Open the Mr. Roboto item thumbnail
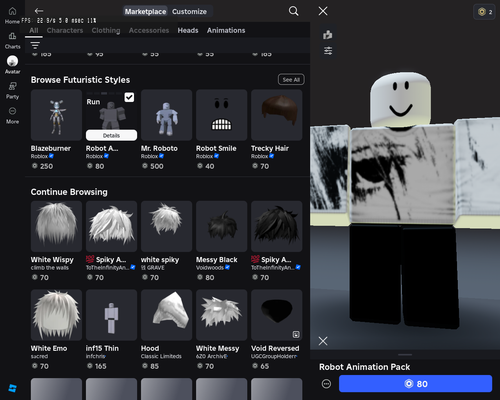 pyautogui.click(x=166, y=115)
